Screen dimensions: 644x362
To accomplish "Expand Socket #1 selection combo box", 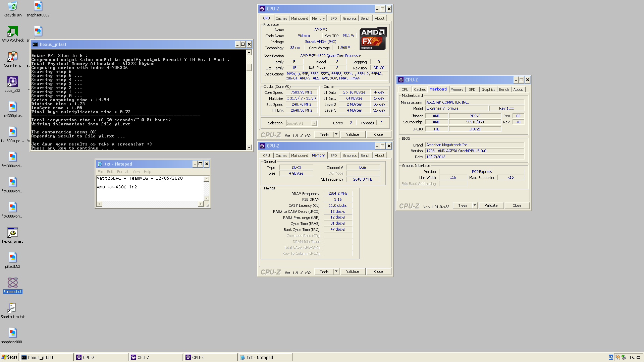I will (x=314, y=123).
